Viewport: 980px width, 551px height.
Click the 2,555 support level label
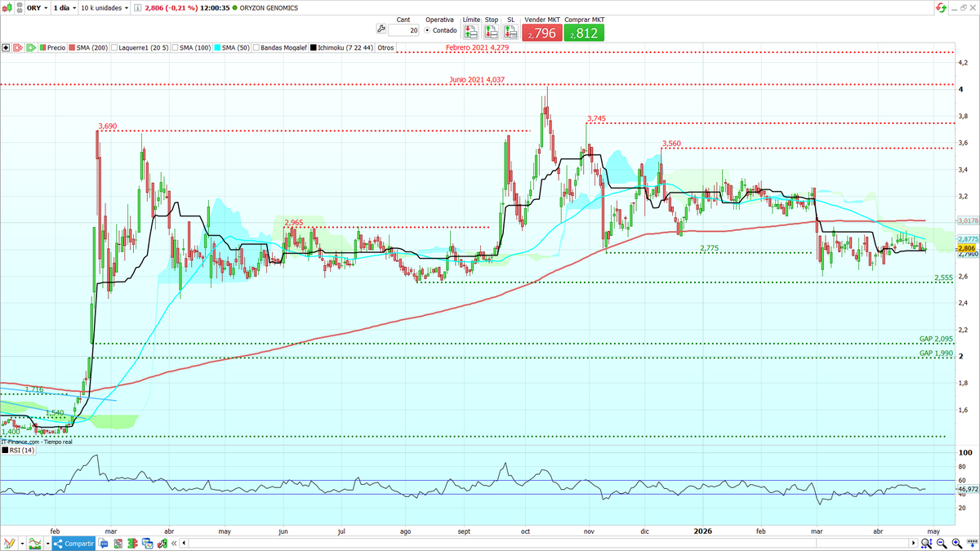942,278
